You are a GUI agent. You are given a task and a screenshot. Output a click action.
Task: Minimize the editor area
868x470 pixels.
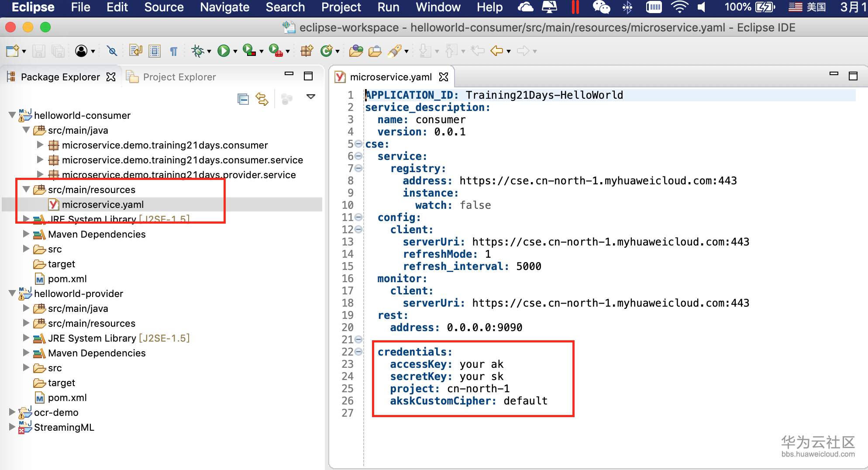(834, 74)
